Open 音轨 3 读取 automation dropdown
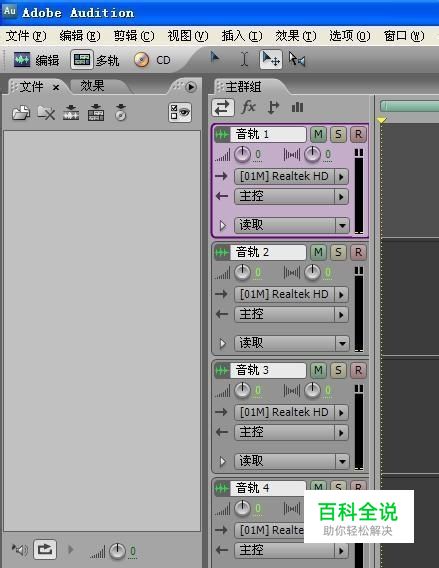This screenshot has width=439, height=568. (342, 462)
